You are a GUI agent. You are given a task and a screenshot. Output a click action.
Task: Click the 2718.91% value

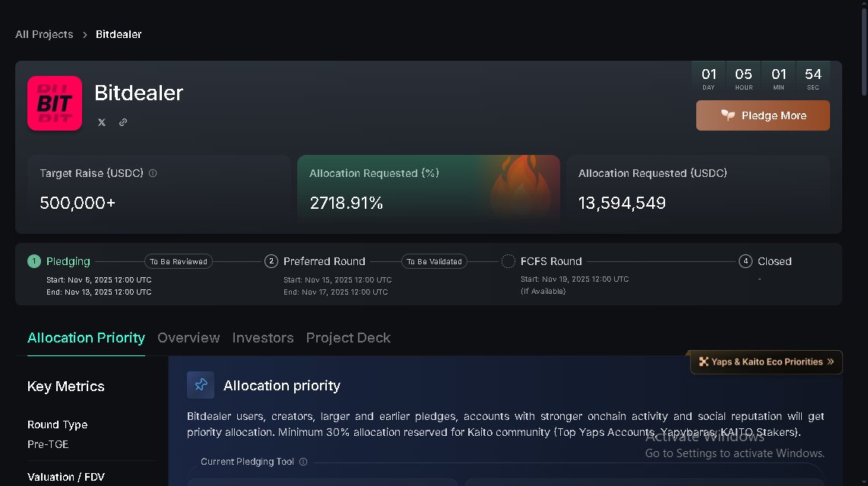(x=347, y=203)
